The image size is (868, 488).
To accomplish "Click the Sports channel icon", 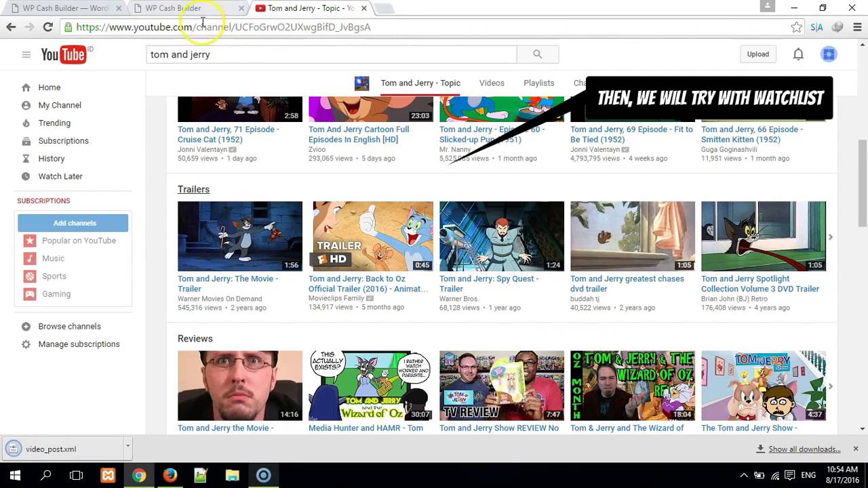I will tap(30, 277).
